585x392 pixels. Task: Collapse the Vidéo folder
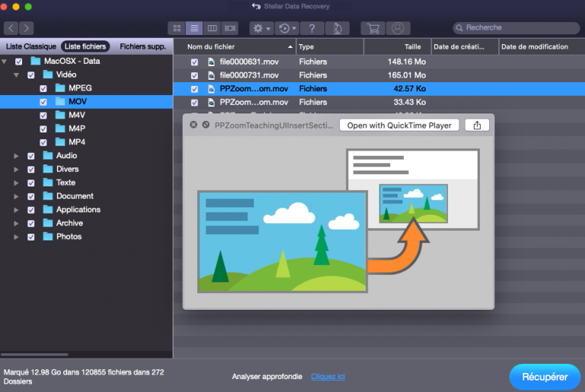click(16, 75)
